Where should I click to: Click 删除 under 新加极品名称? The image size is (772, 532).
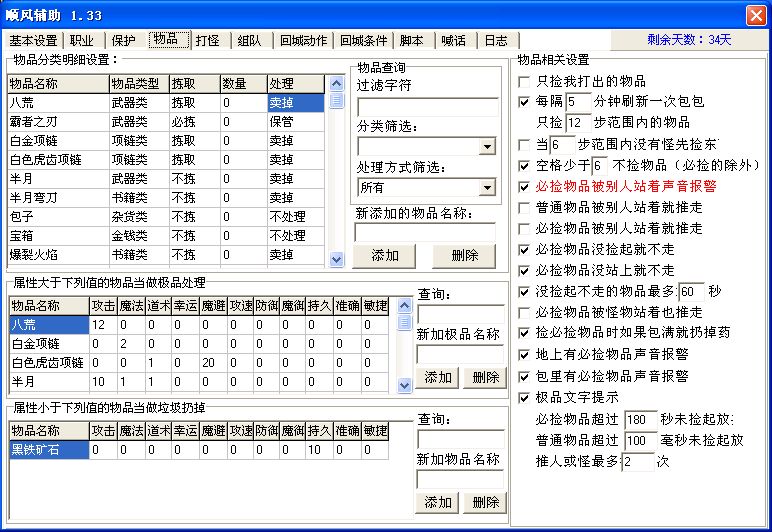(x=485, y=377)
